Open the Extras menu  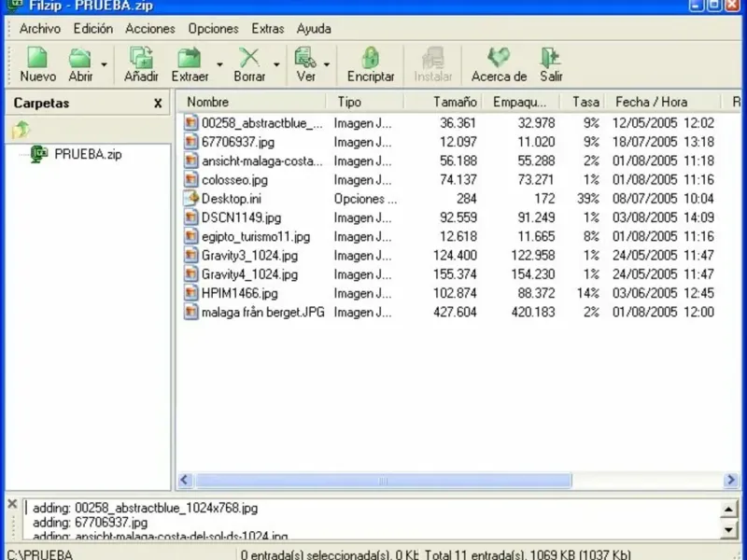coord(268,29)
